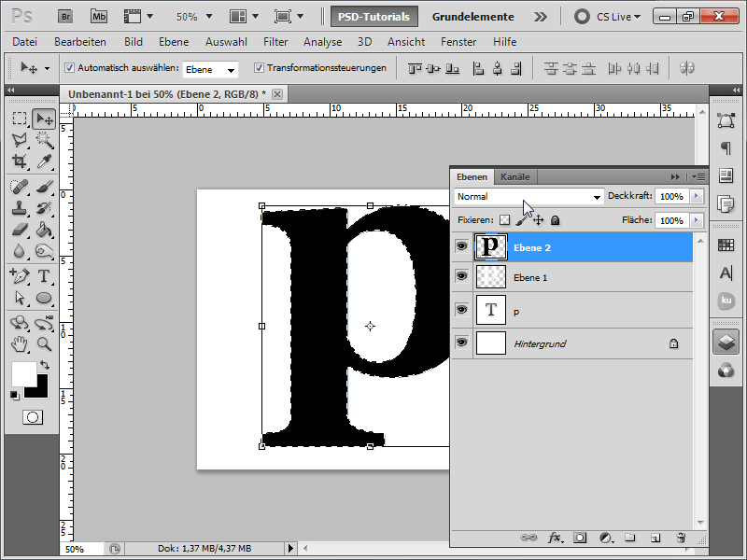Open the Datei menu
This screenshot has height=560, width=747.
[x=25, y=42]
